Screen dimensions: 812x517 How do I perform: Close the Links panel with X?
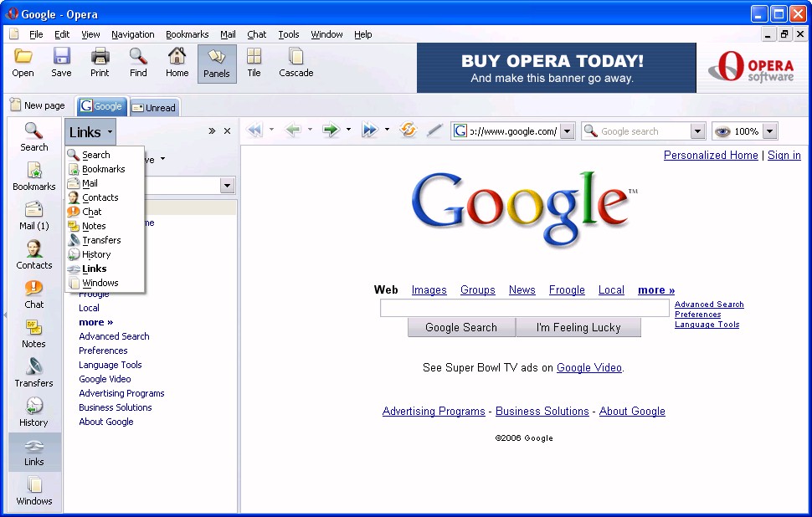tap(227, 131)
